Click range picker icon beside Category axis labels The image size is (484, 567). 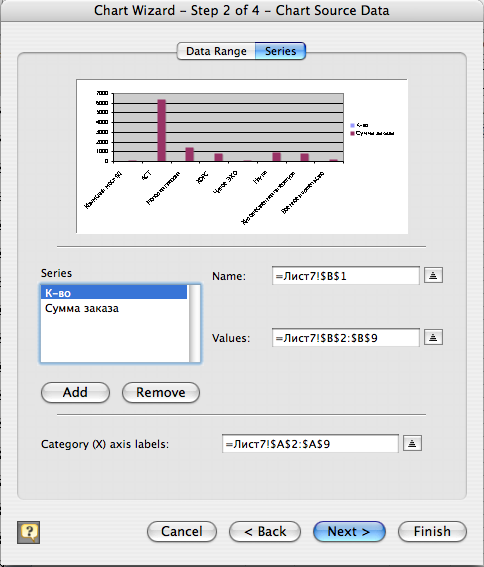click(x=412, y=443)
